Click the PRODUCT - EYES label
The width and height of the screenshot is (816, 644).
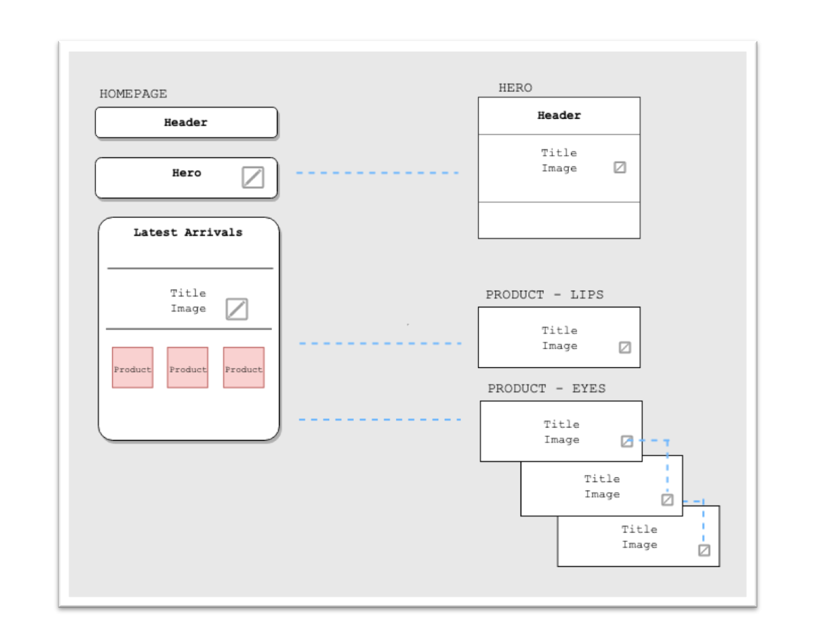(546, 389)
